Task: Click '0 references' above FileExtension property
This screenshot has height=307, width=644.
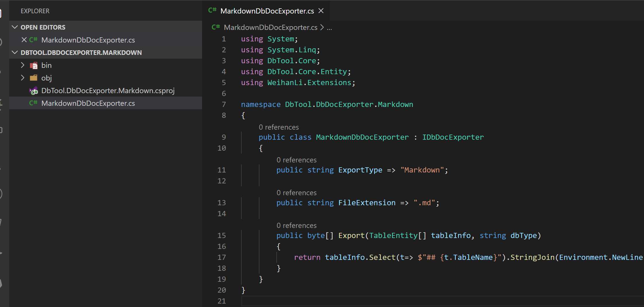Action: [x=296, y=193]
